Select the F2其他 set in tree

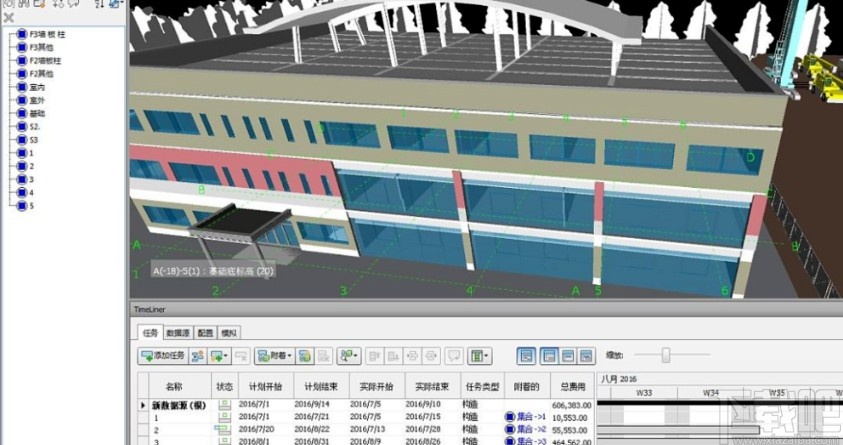pos(41,74)
